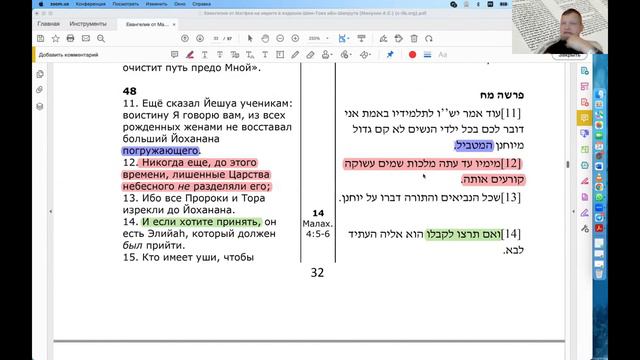The image size is (640, 360).
Task: Go to the next page
Action: 200,38
